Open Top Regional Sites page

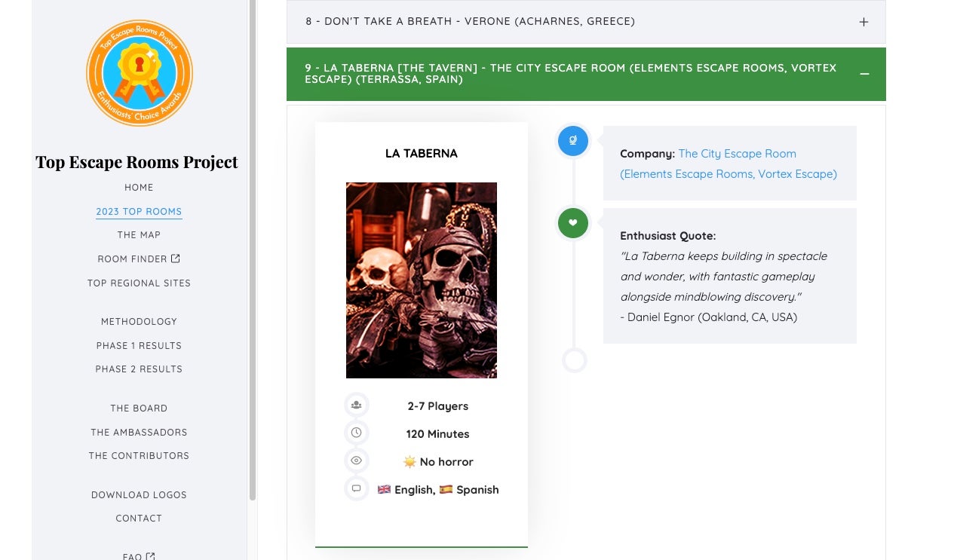pos(139,283)
